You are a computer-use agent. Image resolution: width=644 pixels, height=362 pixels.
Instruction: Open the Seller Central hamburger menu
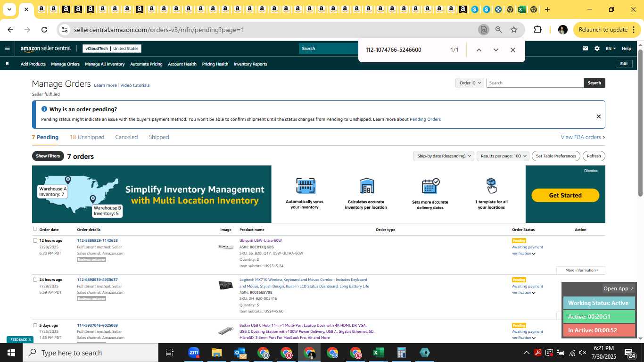click(7, 48)
